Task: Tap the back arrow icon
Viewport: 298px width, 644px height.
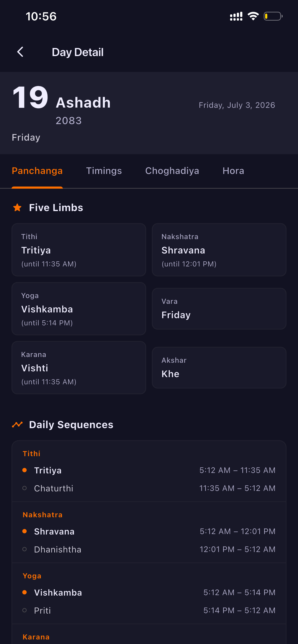Action: (x=20, y=52)
